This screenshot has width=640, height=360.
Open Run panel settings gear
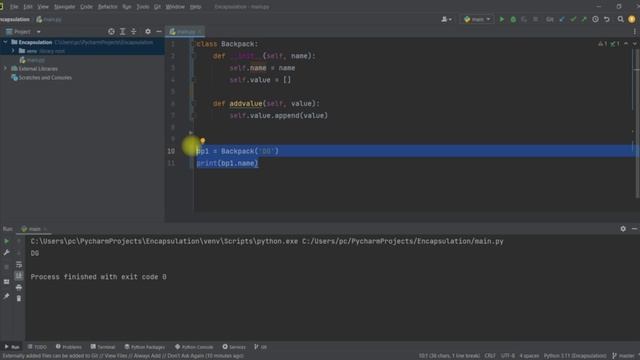pos(623,229)
